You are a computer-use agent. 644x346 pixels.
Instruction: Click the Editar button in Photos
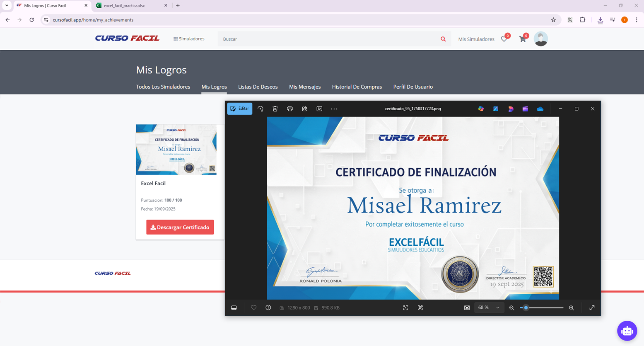point(240,109)
